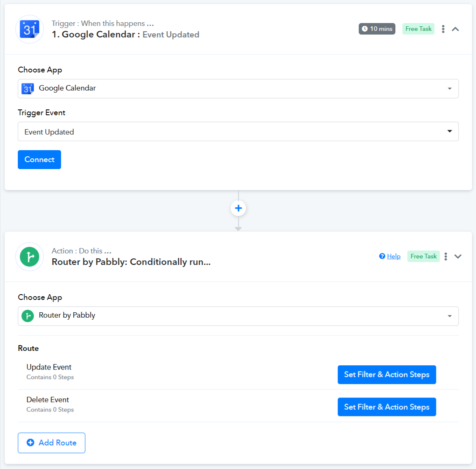Set Filter & Action Steps for Update Event
Screen dimensions: 476x469
pos(387,375)
